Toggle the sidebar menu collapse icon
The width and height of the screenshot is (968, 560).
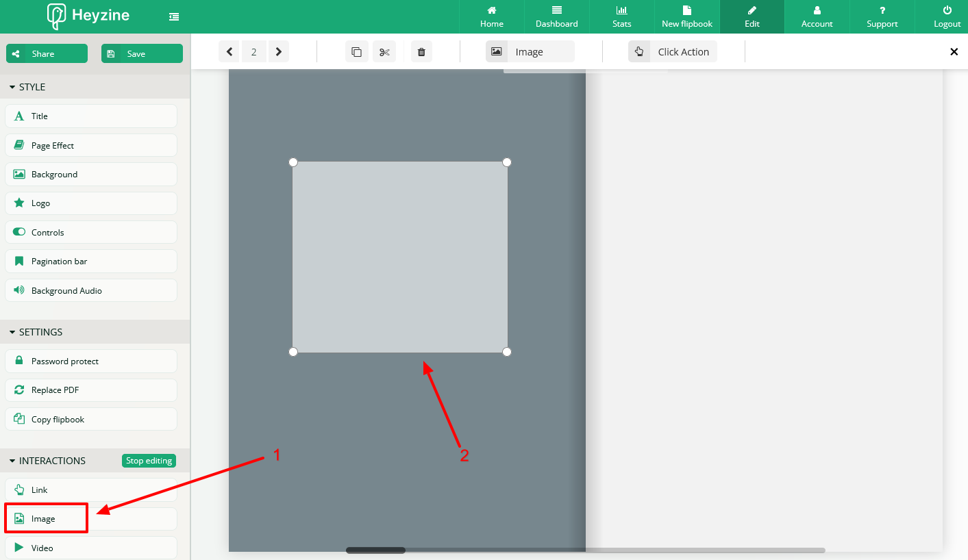click(x=174, y=16)
